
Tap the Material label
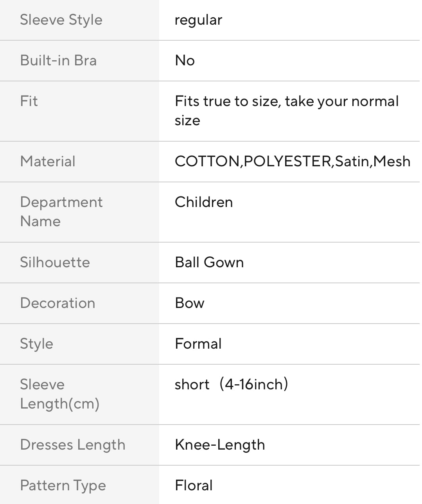48,162
